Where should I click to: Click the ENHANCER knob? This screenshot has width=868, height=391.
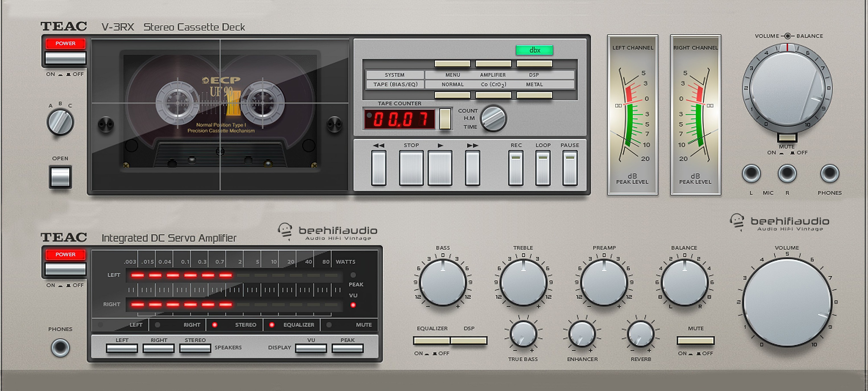[582, 334]
